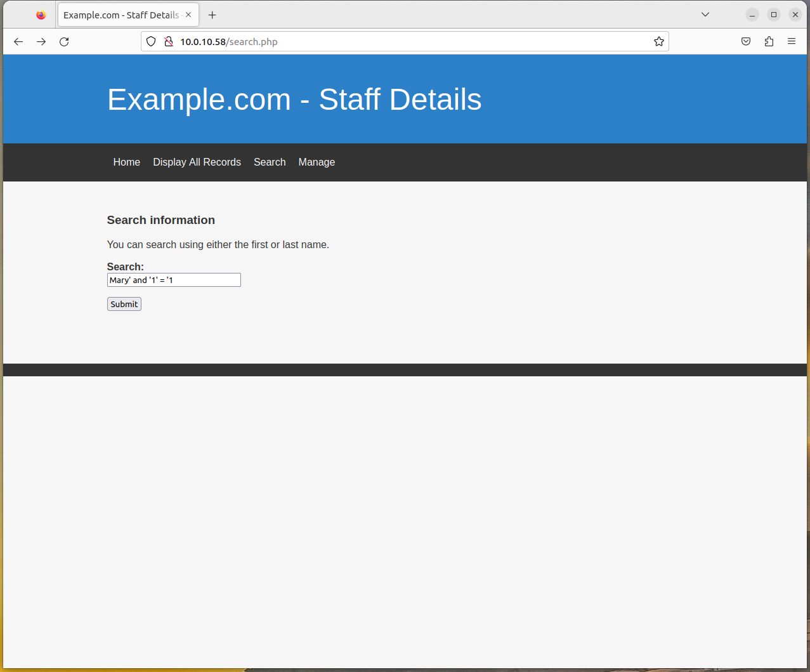Open the Extensions puzzle icon
810x672 pixels.
click(769, 42)
